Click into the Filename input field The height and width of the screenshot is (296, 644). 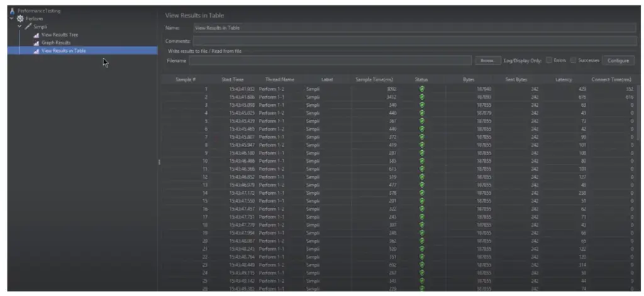coord(330,61)
